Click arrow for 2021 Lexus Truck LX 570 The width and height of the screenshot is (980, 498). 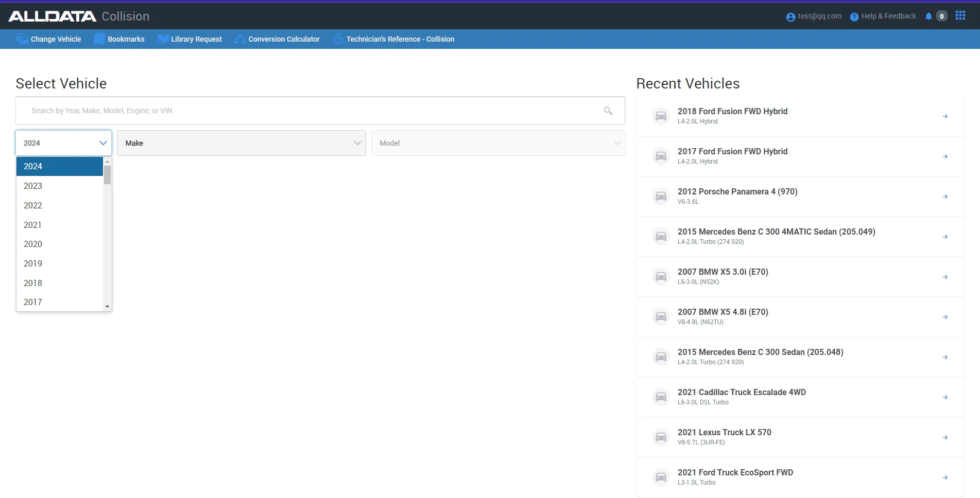(945, 437)
